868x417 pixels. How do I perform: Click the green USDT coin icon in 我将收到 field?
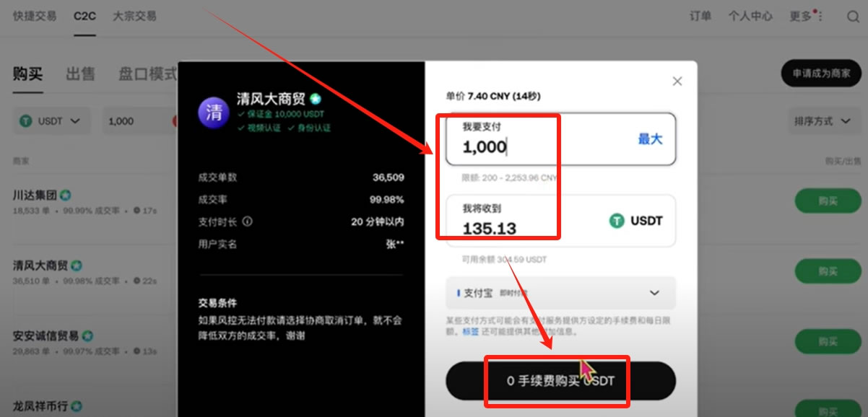616,221
